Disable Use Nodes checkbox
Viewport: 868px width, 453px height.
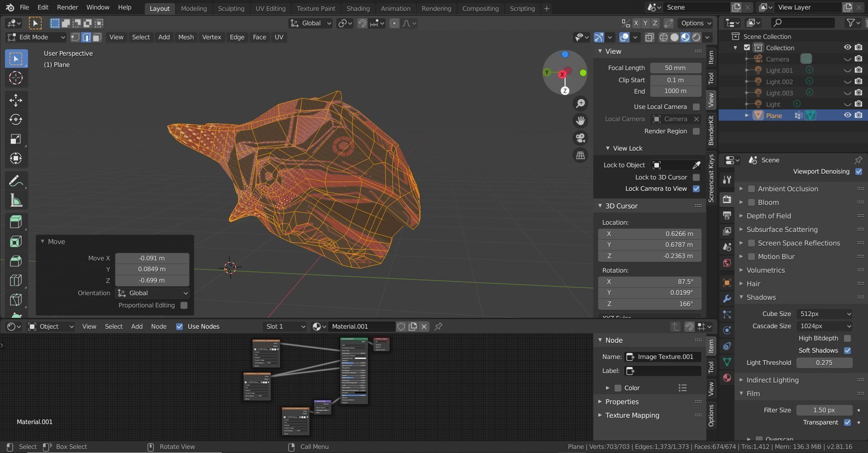pyautogui.click(x=179, y=326)
